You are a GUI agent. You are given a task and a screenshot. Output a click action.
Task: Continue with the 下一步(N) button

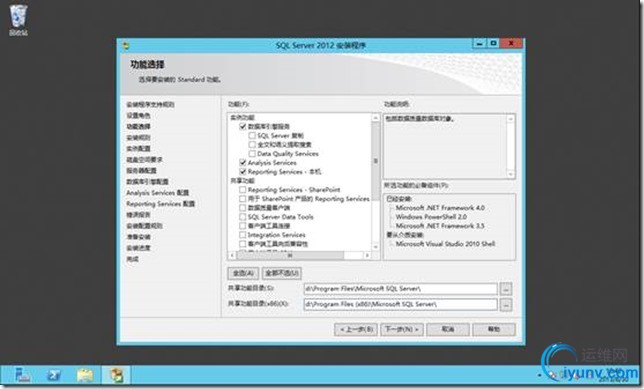(x=402, y=329)
